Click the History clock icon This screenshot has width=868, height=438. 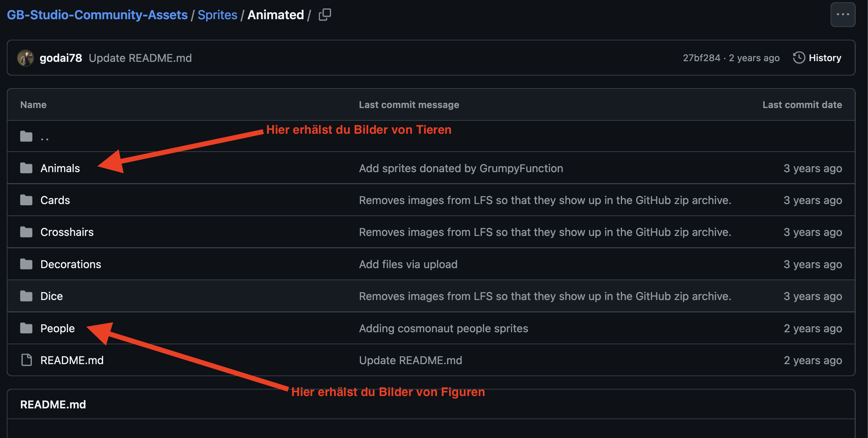click(799, 58)
